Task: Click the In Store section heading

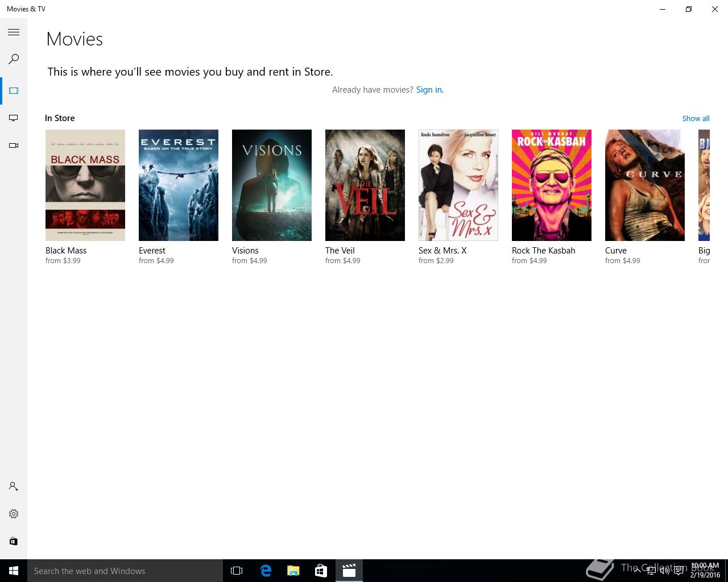Action: tap(60, 118)
